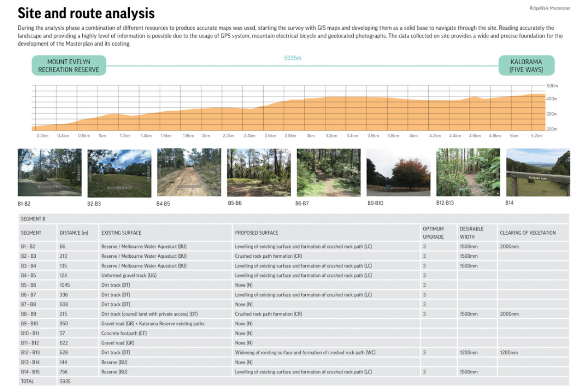Select the B5-B6 forest photo
Image resolution: width=588 pixels, height=392 pixels.
coord(259,172)
